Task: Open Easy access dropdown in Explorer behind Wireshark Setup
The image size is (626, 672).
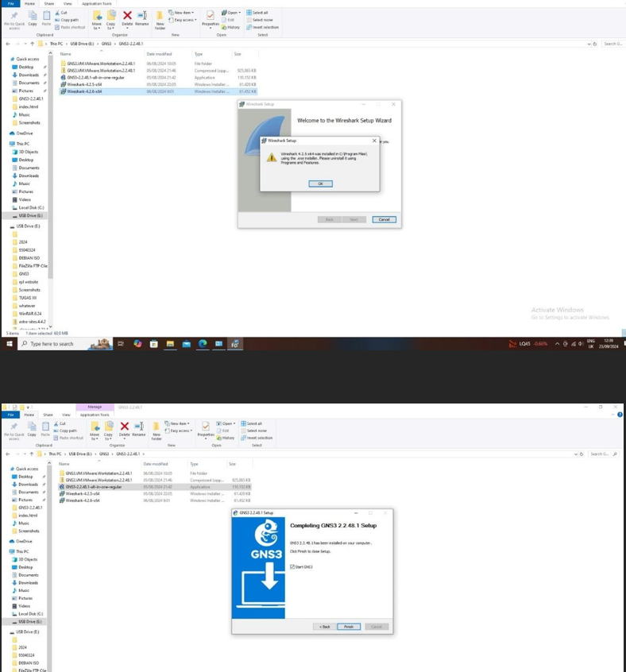Action: point(183,20)
